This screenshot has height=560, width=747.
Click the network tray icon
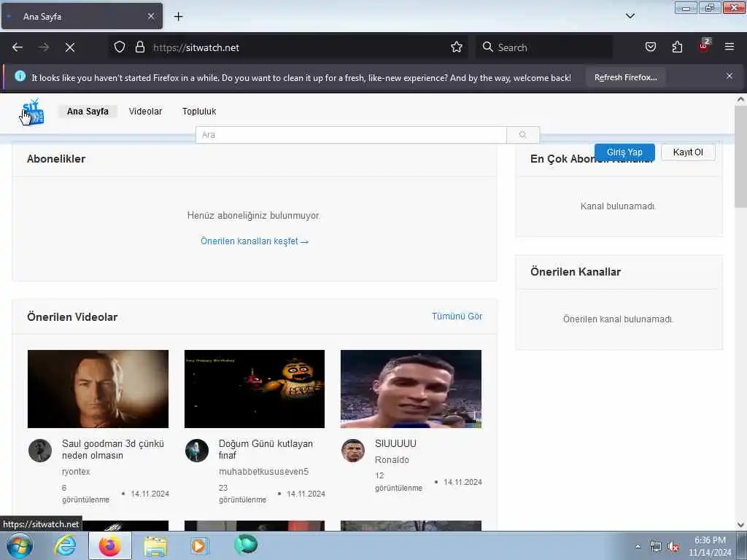656,547
